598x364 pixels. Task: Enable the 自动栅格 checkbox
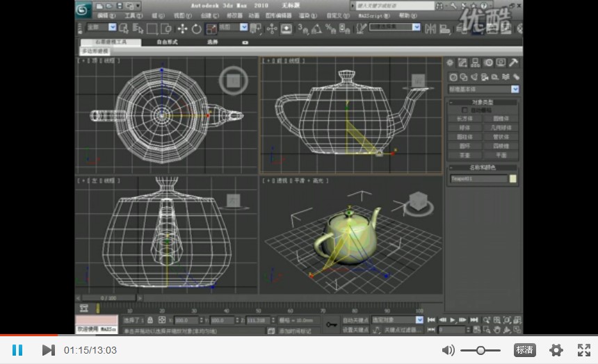(465, 110)
